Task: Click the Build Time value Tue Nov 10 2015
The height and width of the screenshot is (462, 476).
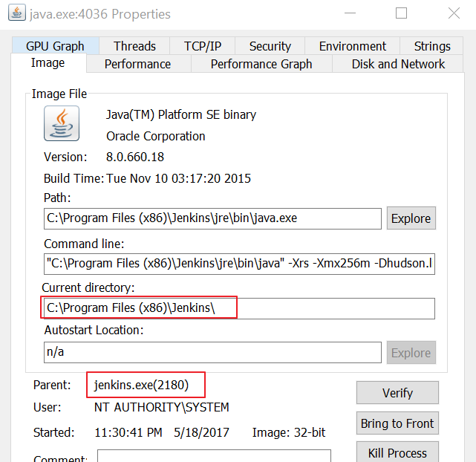Action: (178, 178)
